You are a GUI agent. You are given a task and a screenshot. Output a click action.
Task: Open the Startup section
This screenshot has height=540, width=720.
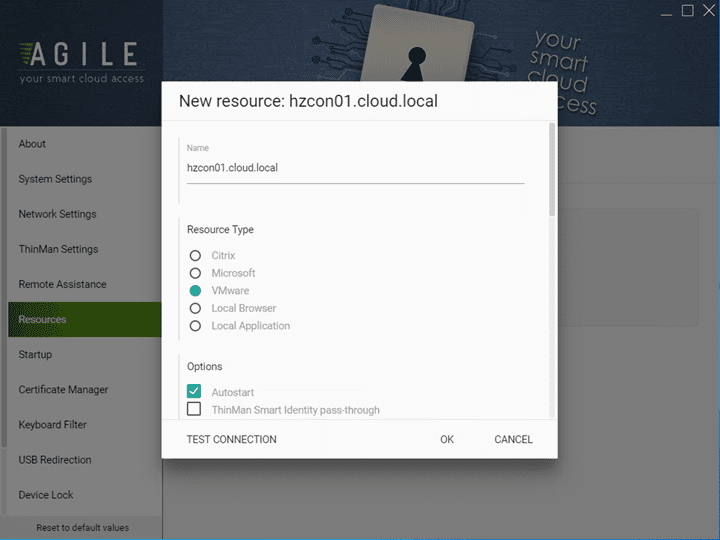pos(84,354)
